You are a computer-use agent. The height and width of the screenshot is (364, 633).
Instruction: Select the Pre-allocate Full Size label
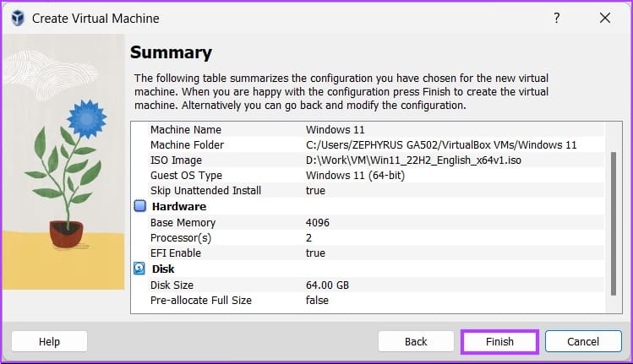201,301
